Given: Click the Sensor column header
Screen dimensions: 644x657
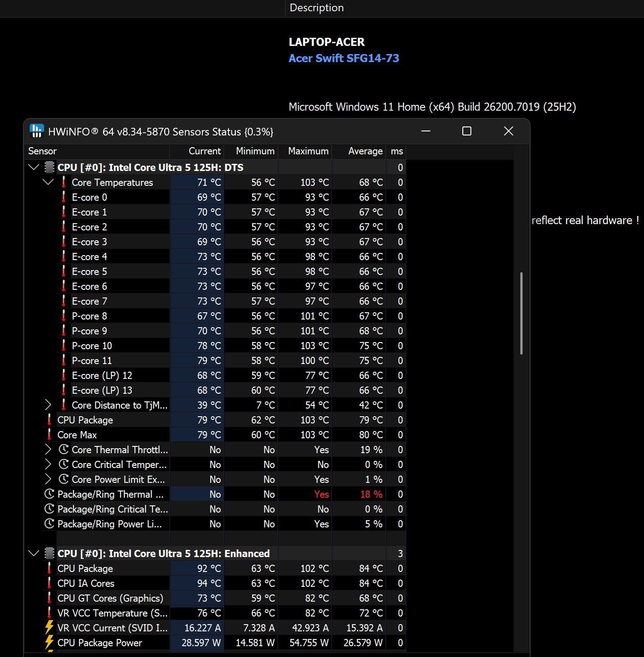Looking at the screenshot, I should pos(97,151).
